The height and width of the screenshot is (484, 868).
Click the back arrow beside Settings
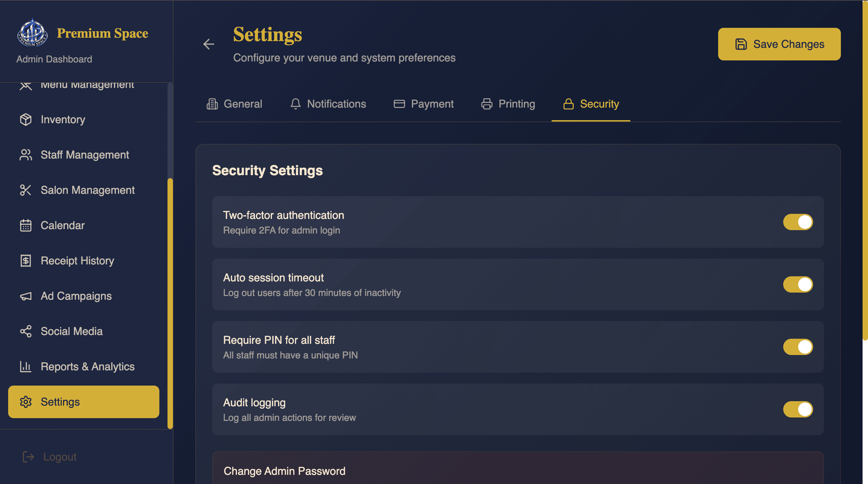(209, 44)
